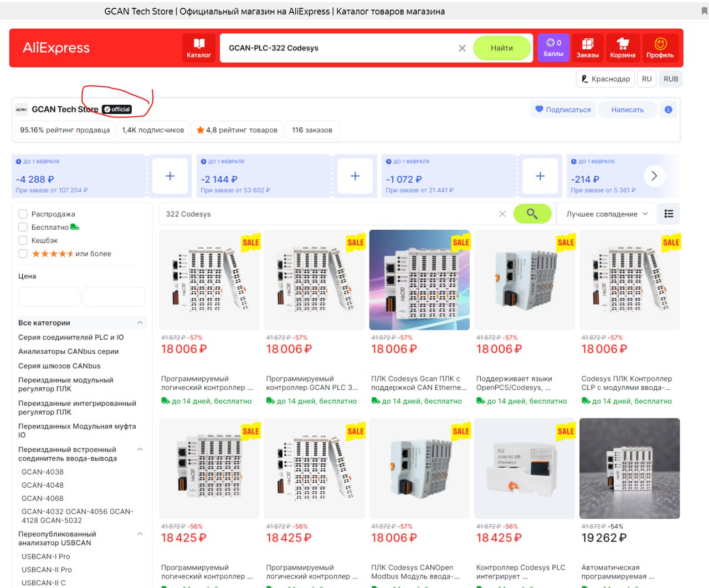Open Переизданных Модульная муфта IO category
Screen dimensions: 709x588
point(77,431)
